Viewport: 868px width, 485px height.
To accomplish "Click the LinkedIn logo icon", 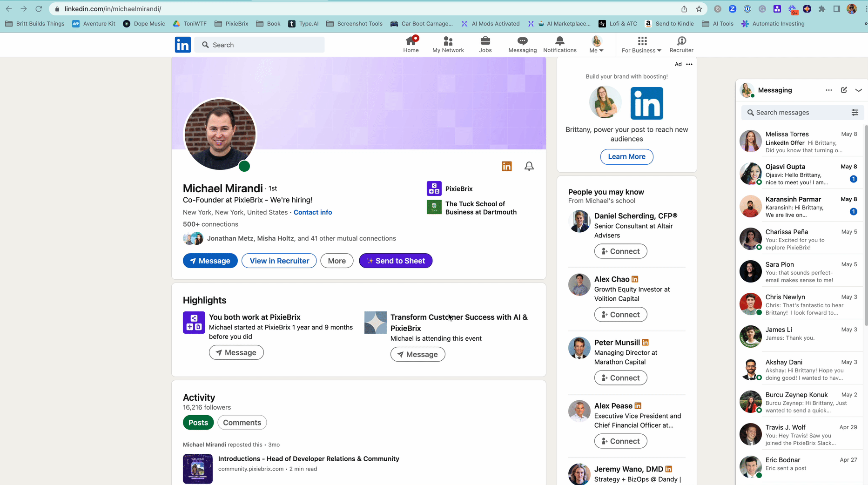I will tap(183, 45).
